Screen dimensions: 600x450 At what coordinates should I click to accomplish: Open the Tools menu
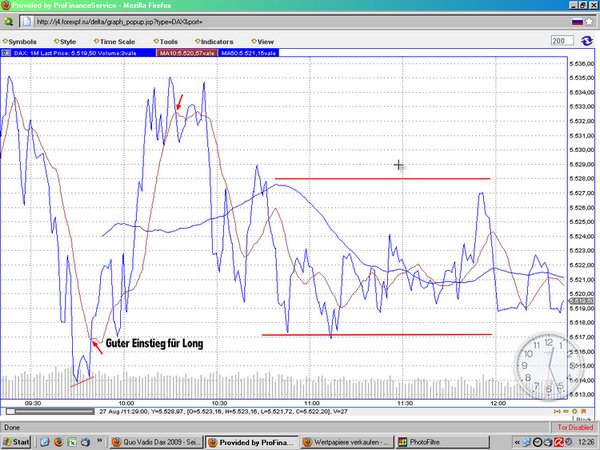[166, 41]
